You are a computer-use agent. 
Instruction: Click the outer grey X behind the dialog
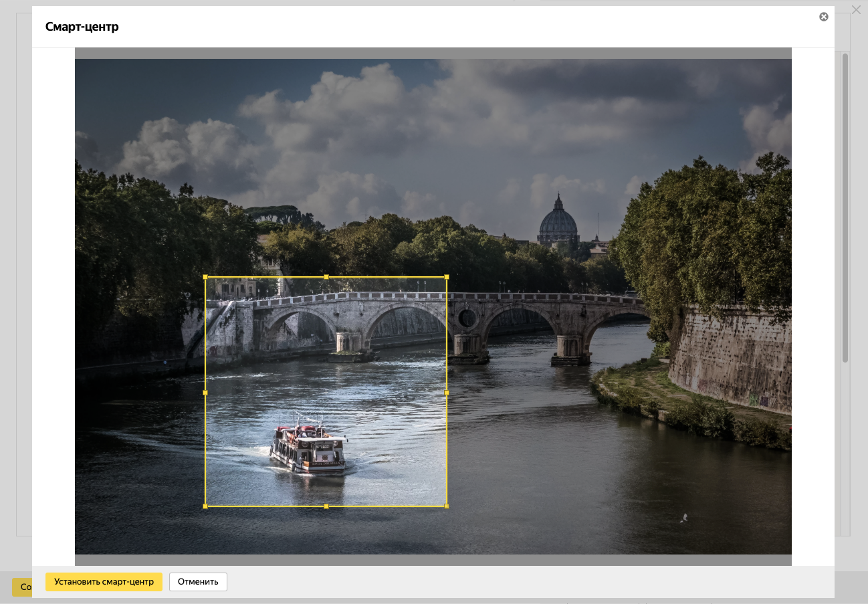click(x=856, y=9)
